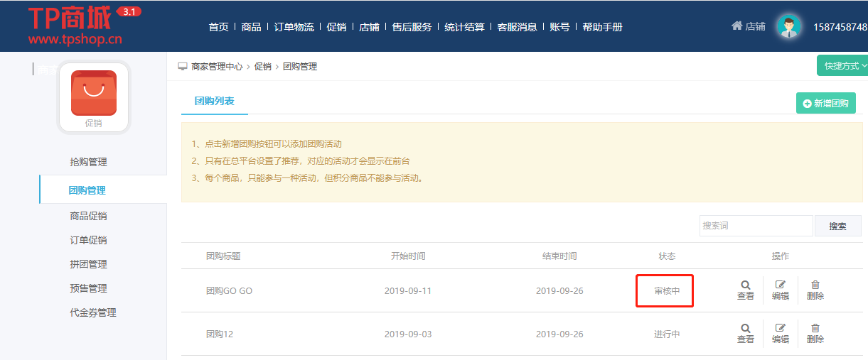The width and height of the screenshot is (868, 360).
Task: Click the edit pencil icon for 团购GO GO
Action: tap(780, 285)
